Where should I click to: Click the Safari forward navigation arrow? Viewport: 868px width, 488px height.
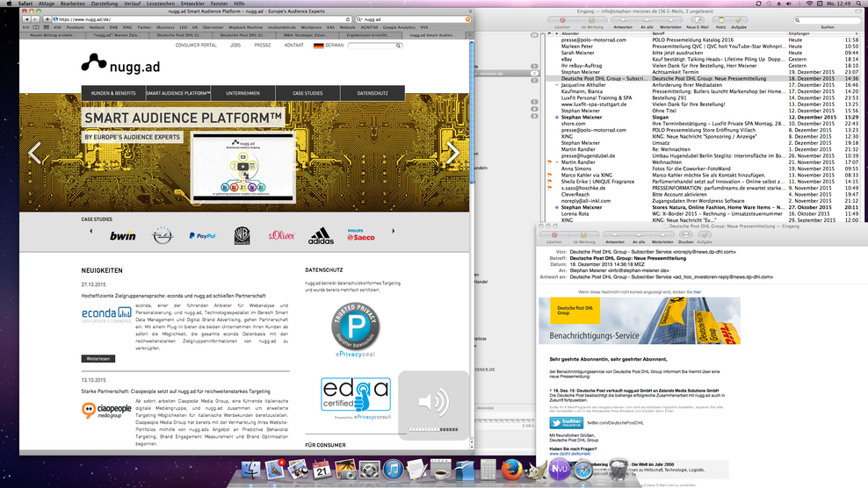click(x=33, y=19)
